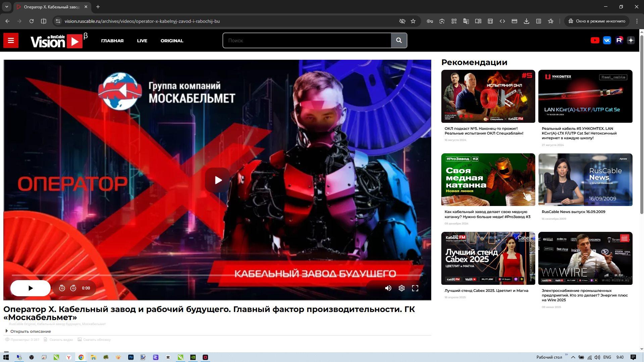This screenshot has height=362, width=644.
Task: Click the video progress bar
Action: 215,275
